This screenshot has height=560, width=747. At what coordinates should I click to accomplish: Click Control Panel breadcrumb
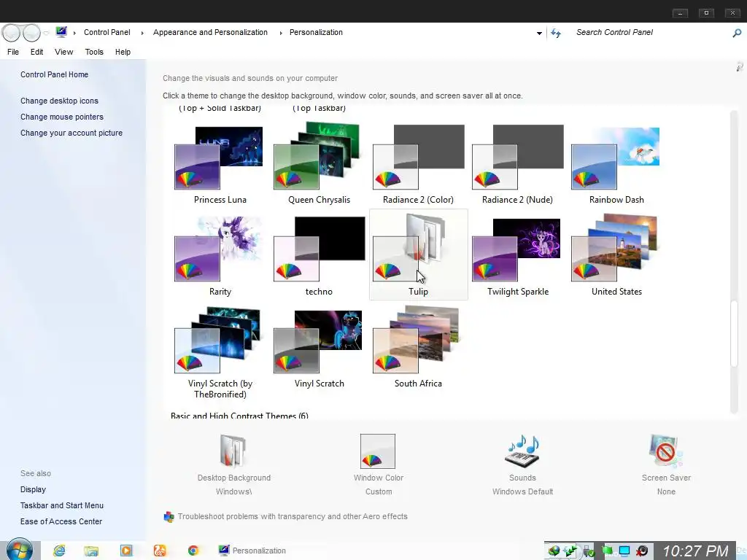pyautogui.click(x=107, y=32)
